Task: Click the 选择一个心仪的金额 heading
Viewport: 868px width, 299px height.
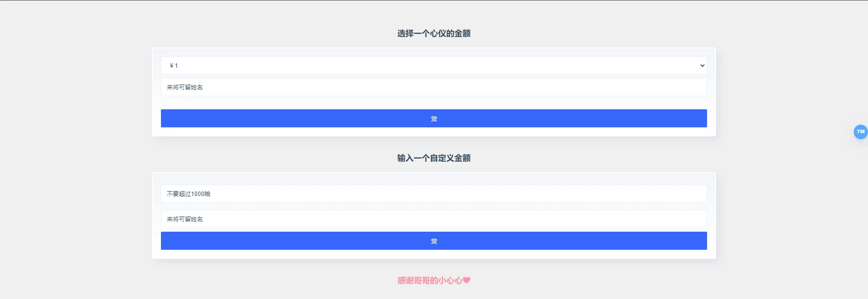Action: (434, 33)
